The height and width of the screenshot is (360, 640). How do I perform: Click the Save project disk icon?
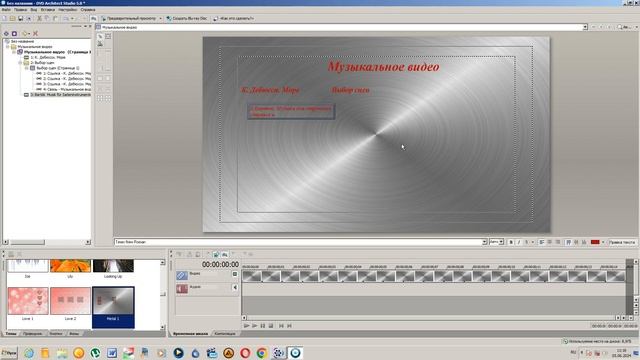[x=20, y=18]
